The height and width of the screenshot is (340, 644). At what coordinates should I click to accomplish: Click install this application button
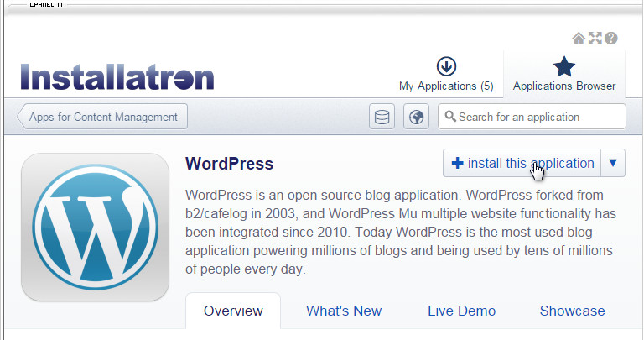coord(522,163)
